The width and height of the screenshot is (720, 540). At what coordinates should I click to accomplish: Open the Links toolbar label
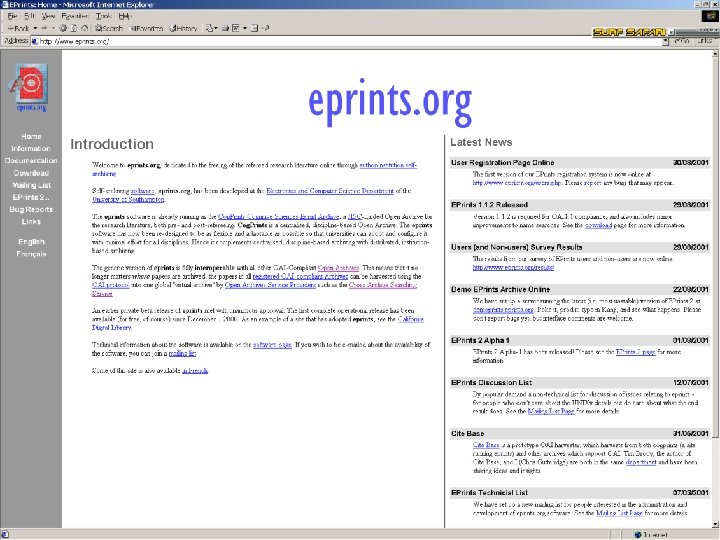click(704, 41)
